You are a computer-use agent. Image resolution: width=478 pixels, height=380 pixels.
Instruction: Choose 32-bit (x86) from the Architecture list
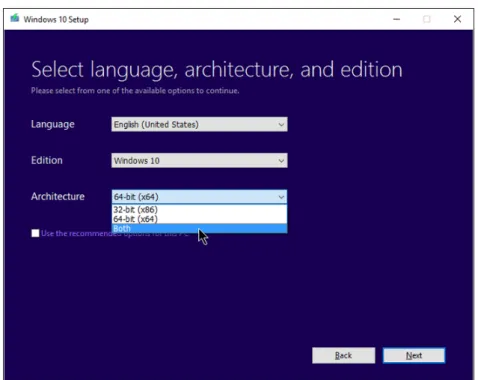199,210
